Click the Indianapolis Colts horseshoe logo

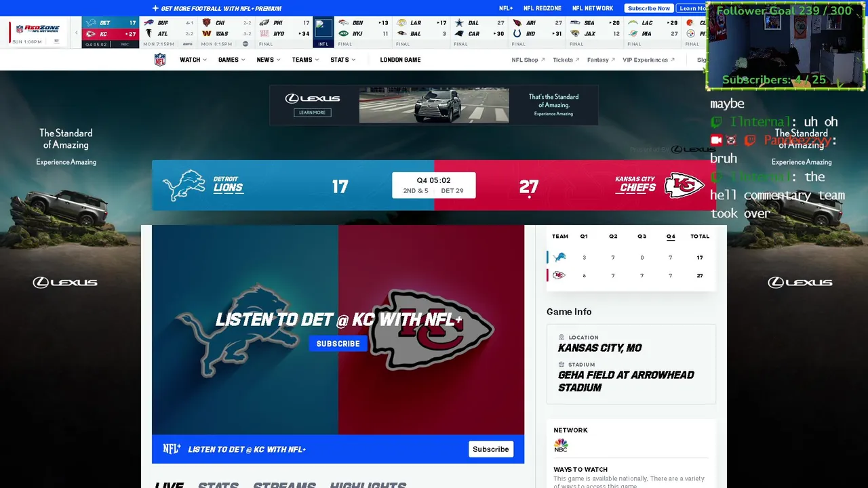click(517, 34)
